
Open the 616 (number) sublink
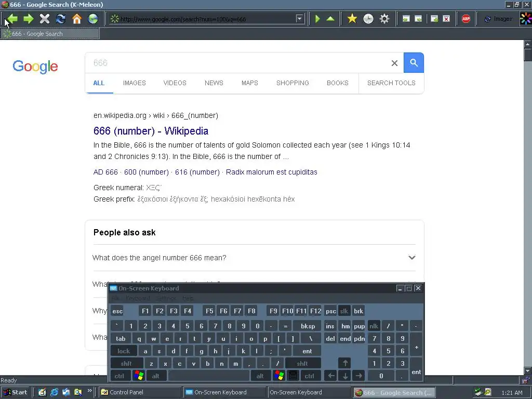tap(197, 172)
